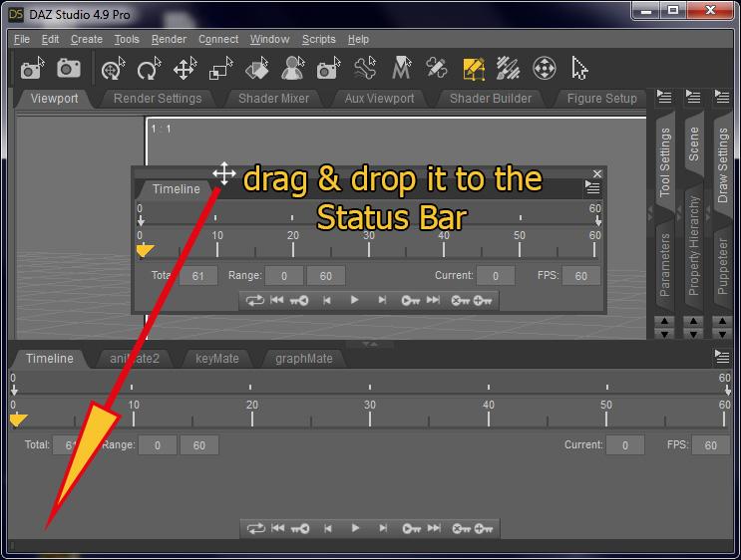
Task: Step back one frame in docked Timeline
Action: [327, 528]
